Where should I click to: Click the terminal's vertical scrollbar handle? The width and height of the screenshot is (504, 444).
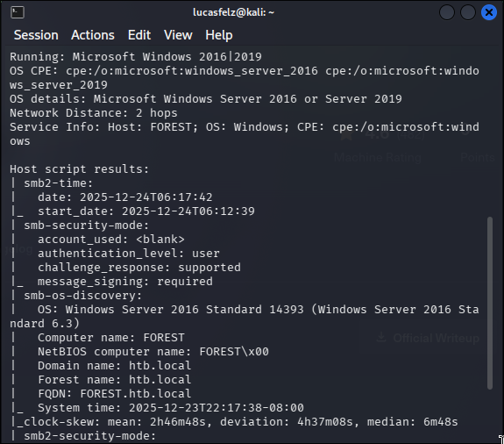(x=490, y=303)
